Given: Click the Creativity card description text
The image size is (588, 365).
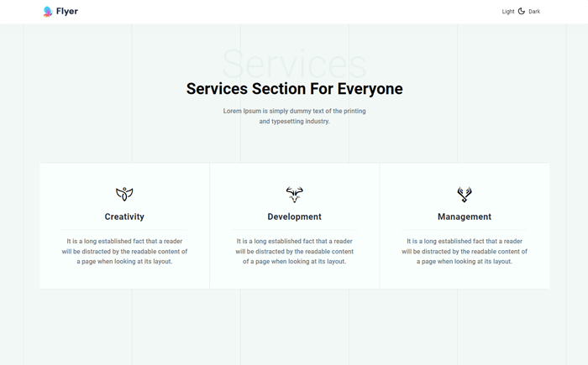Looking at the screenshot, I should click(124, 251).
